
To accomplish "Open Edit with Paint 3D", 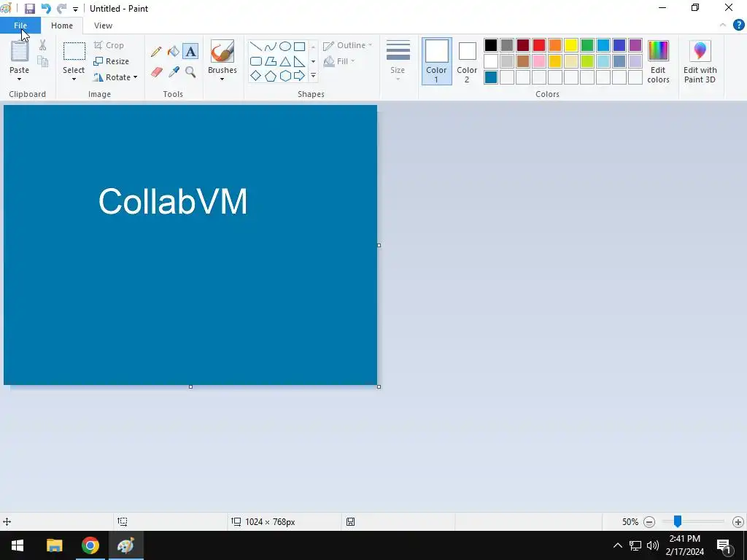I will (x=700, y=61).
